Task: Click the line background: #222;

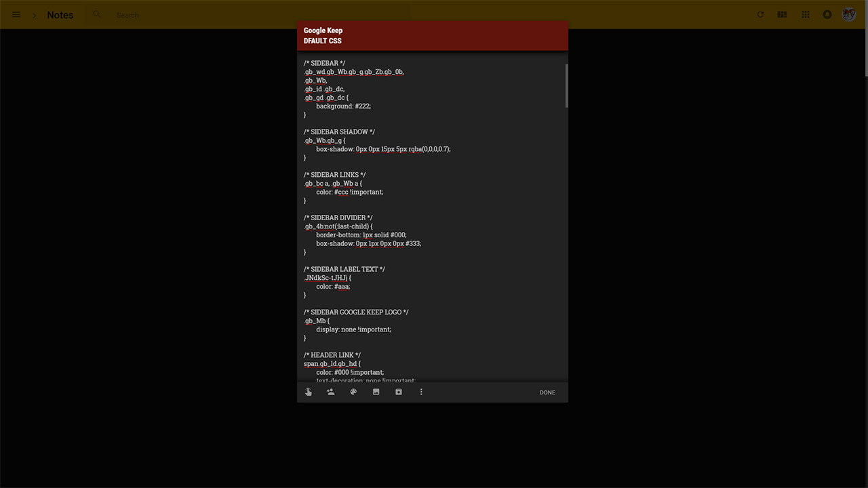Action: [343, 106]
